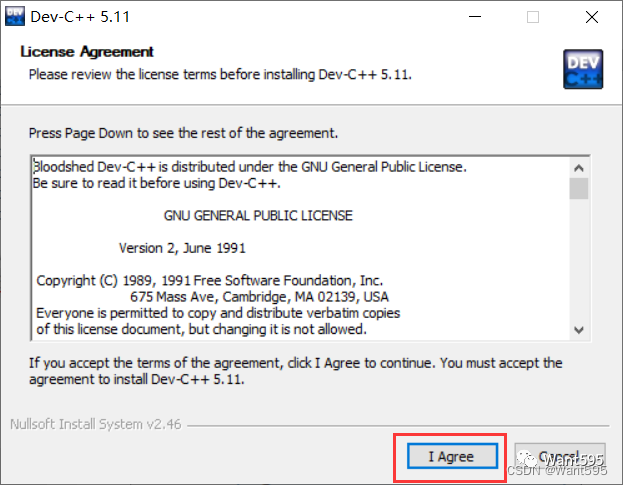Screen dimensions: 623x485
Task: Accept the license with the I Agree button
Action: point(452,456)
